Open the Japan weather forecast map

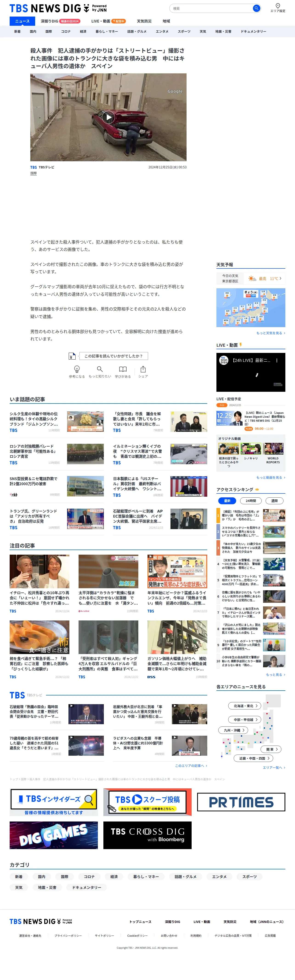[251, 308]
